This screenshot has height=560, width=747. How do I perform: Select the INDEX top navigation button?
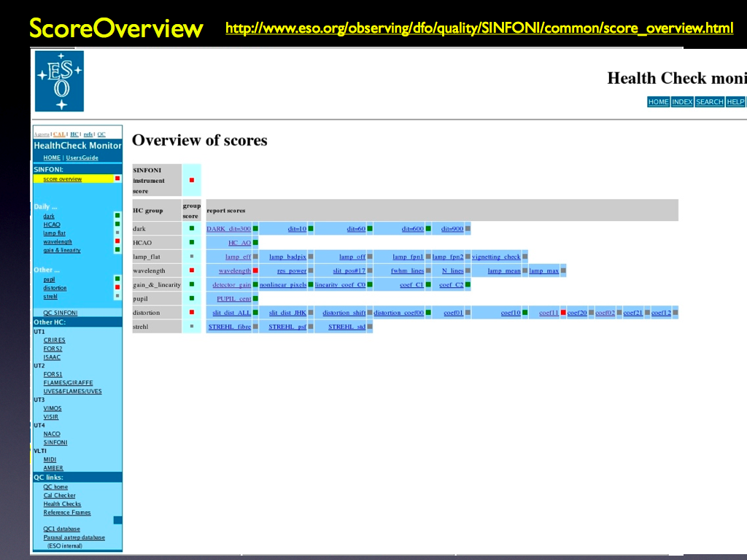[682, 102]
